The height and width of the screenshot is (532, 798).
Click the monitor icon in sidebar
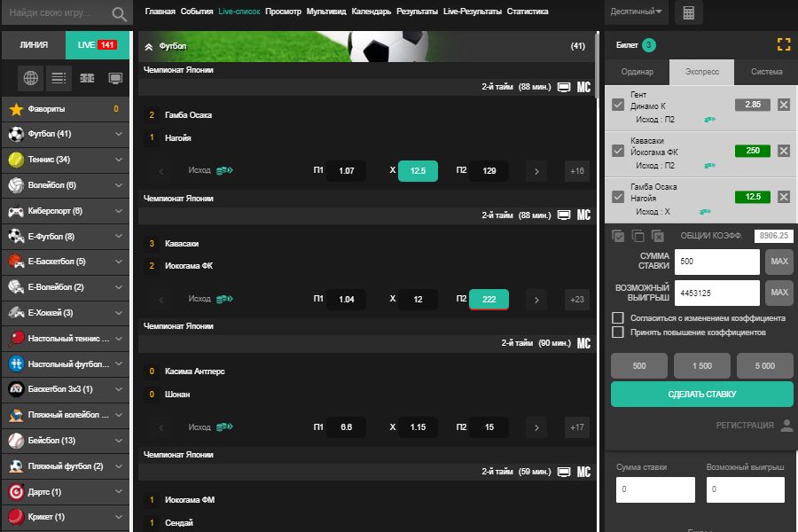tap(114, 78)
